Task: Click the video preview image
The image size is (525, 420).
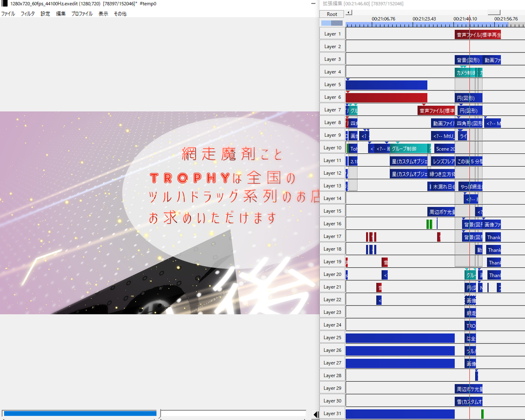Action: point(160,213)
